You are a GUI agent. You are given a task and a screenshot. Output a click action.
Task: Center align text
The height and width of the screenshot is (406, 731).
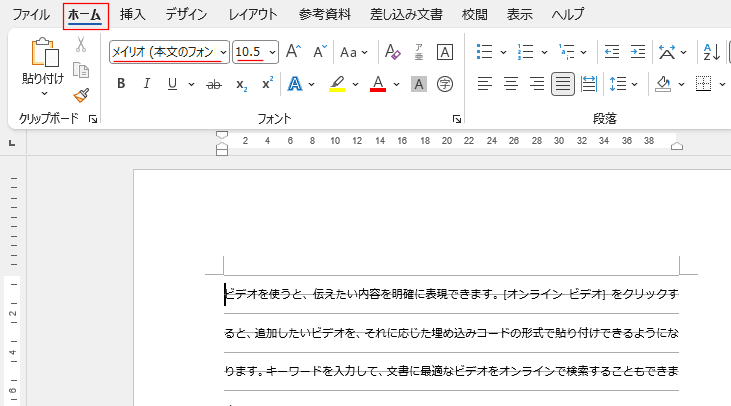click(x=511, y=84)
